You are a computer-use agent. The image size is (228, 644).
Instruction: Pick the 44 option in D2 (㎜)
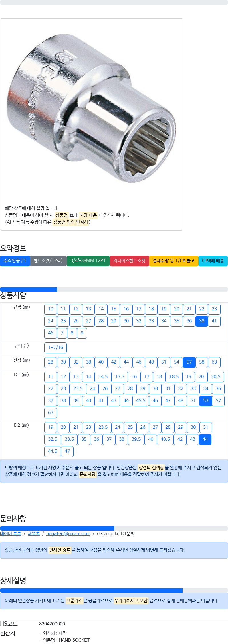pos(205,439)
